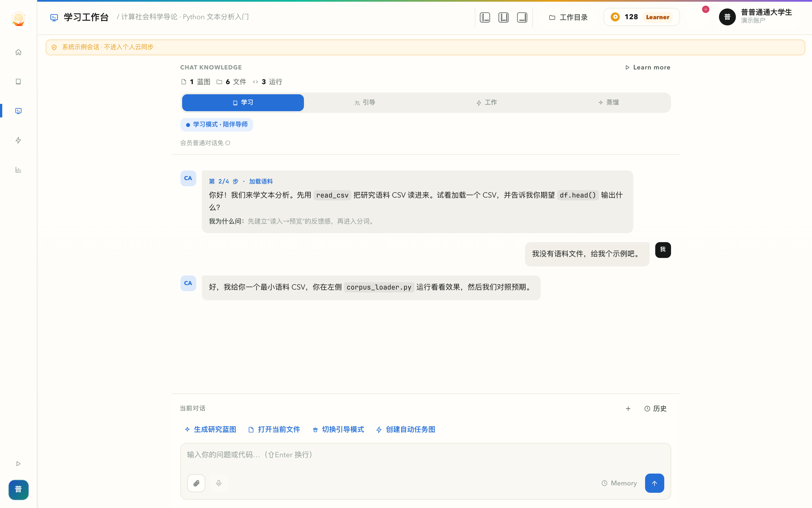Image resolution: width=812 pixels, height=508 pixels.
Task: Open the lightning automation icon in sidebar
Action: coord(18,140)
